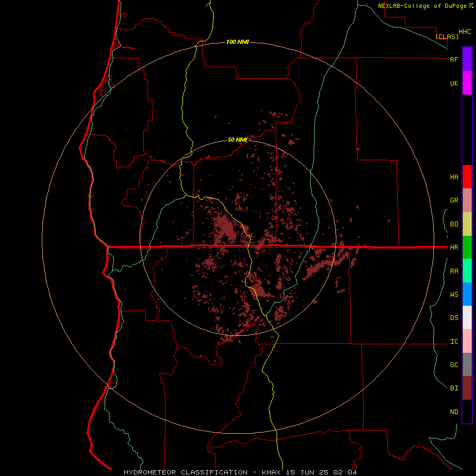Click the RF legend label
This screenshot has width=476, height=476.
454,59
